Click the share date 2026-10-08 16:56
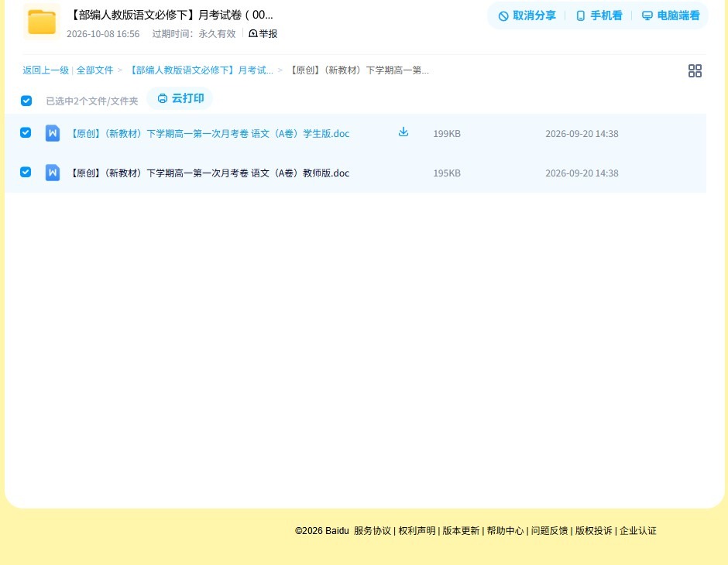Screen dimensions: 728x565 103,34
